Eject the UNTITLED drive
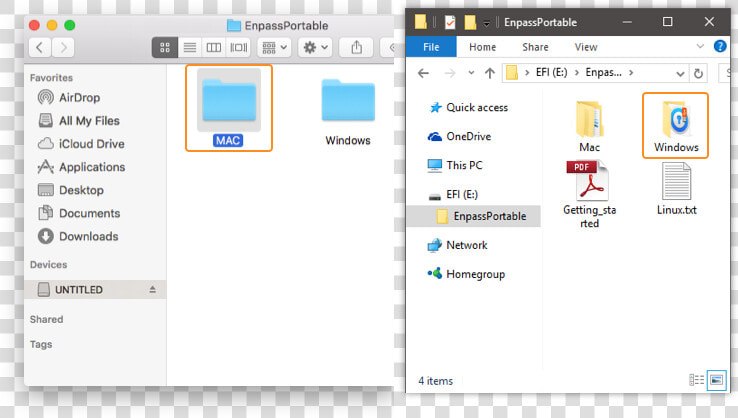The image size is (738, 418). (152, 289)
